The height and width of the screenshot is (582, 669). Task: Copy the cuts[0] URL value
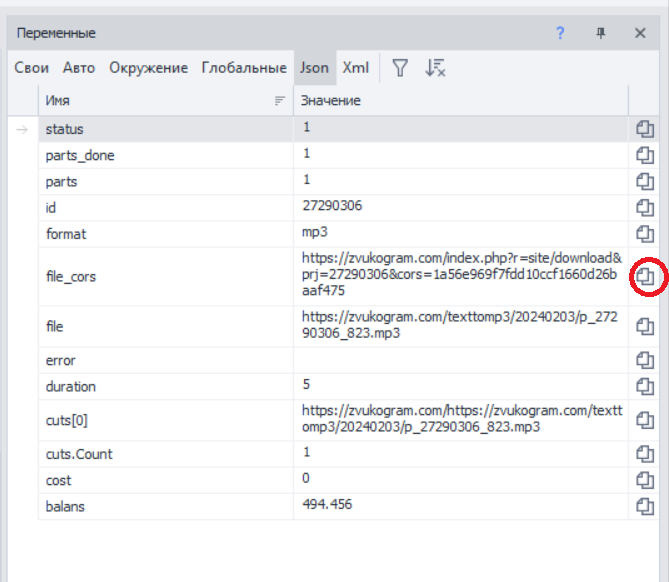coord(645,420)
